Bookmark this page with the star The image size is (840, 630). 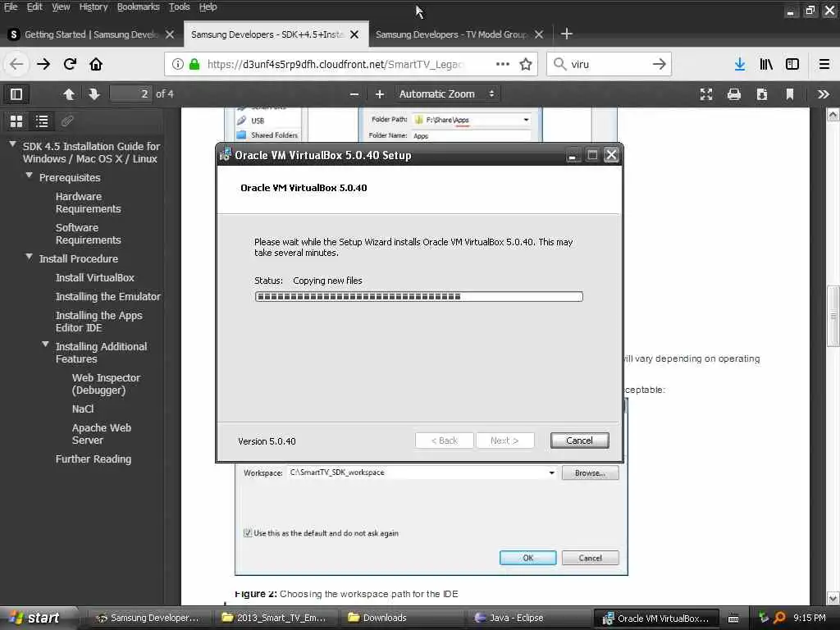coord(526,64)
